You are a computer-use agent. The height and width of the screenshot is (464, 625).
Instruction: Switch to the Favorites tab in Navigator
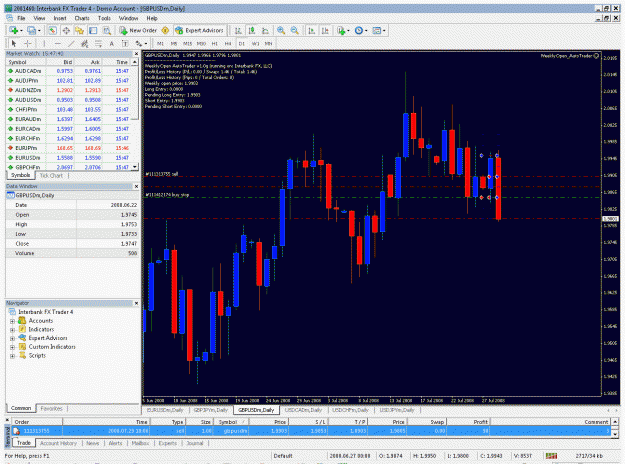[52, 408]
